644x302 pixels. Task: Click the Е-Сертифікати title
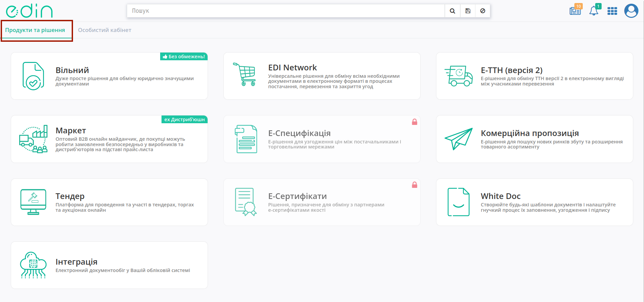297,196
